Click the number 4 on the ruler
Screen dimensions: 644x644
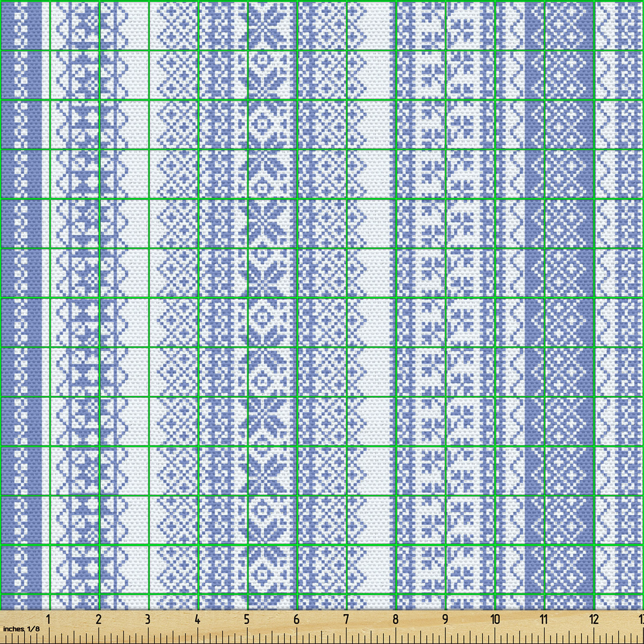tap(197, 619)
